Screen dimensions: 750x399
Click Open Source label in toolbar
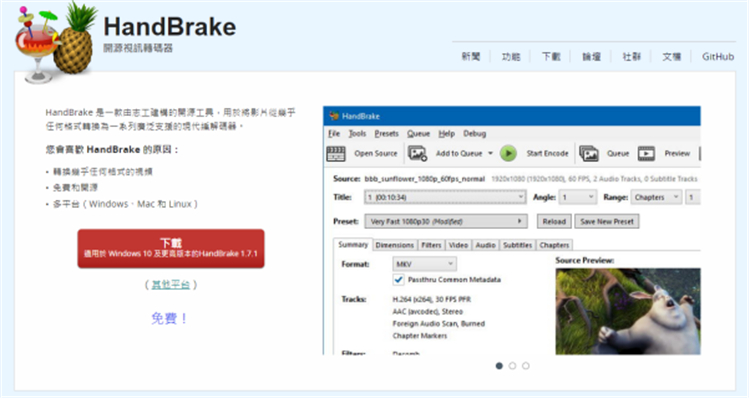(x=375, y=154)
